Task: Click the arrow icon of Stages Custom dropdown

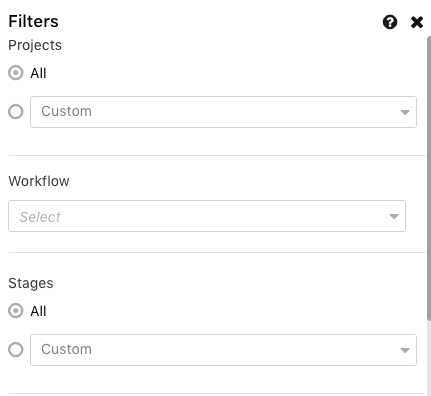Action: [x=405, y=350]
